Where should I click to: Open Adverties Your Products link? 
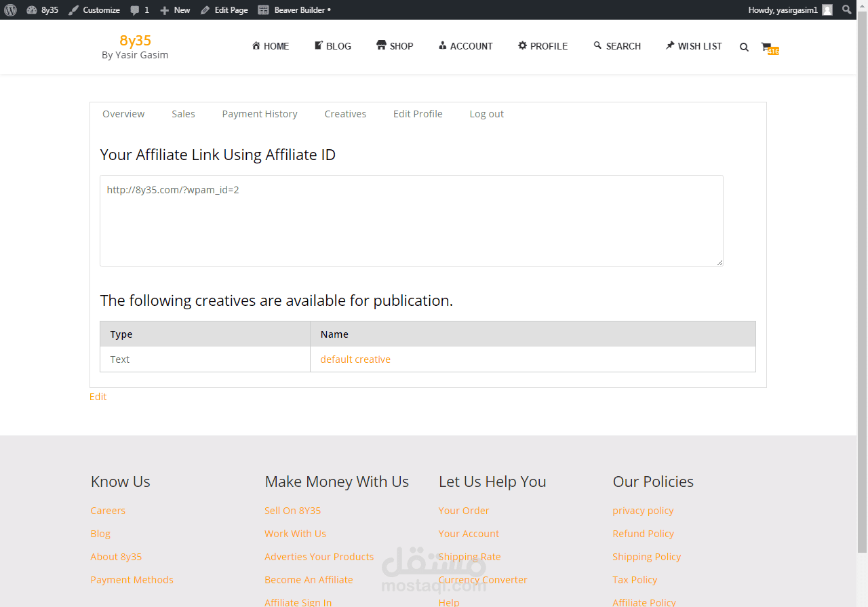coord(319,557)
